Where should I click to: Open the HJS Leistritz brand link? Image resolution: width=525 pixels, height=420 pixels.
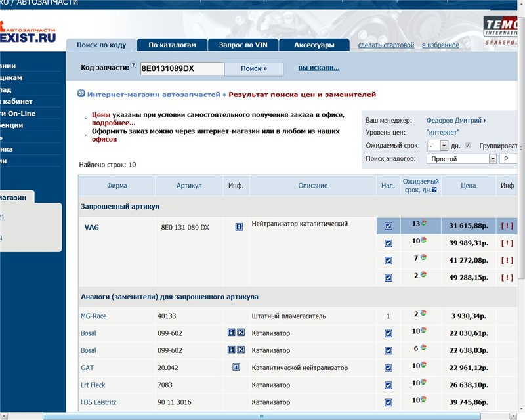click(x=98, y=402)
